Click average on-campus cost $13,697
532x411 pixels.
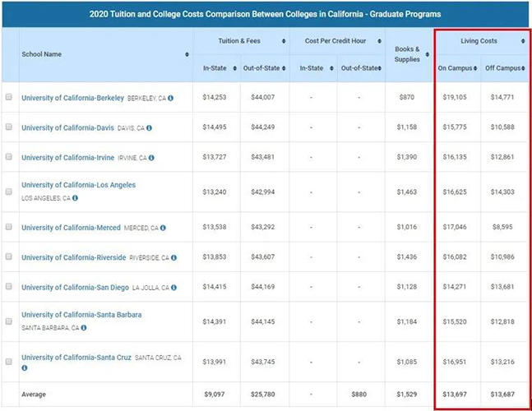tap(455, 395)
